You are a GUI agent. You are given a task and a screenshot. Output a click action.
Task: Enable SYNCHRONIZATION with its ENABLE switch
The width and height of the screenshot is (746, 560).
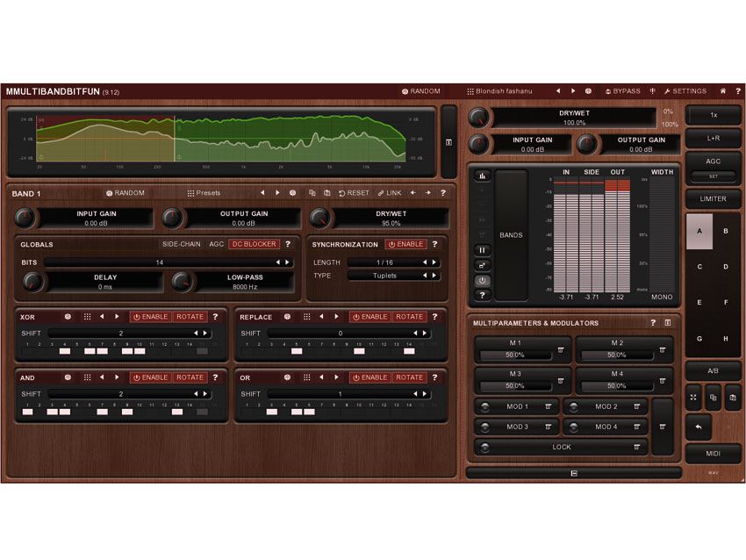tap(408, 244)
